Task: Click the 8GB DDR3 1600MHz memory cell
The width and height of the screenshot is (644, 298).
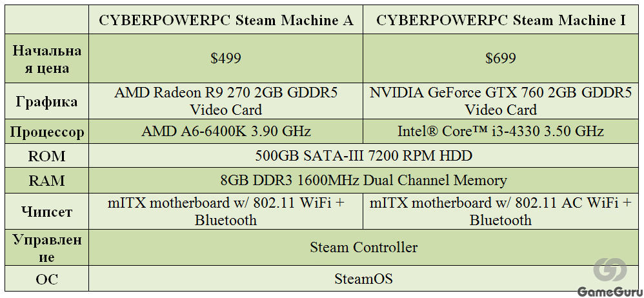Action: click(x=363, y=180)
